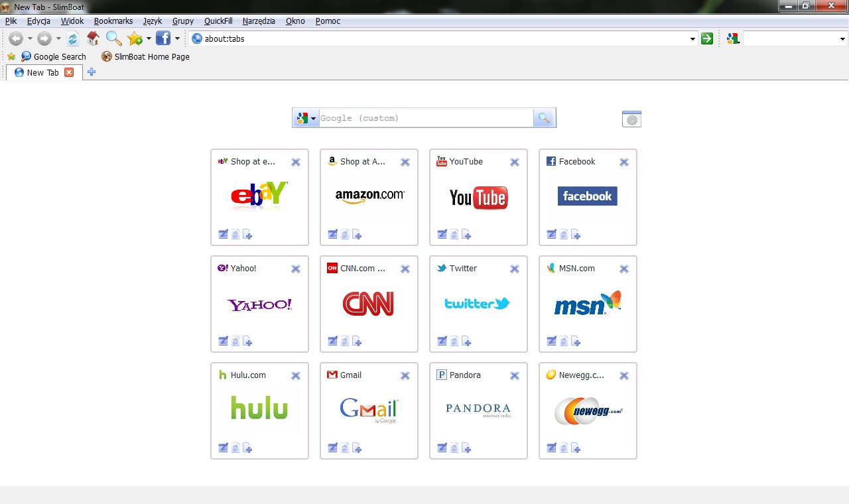Remove the Yahoo! tile with its X
The width and height of the screenshot is (849, 504).
[x=296, y=269]
